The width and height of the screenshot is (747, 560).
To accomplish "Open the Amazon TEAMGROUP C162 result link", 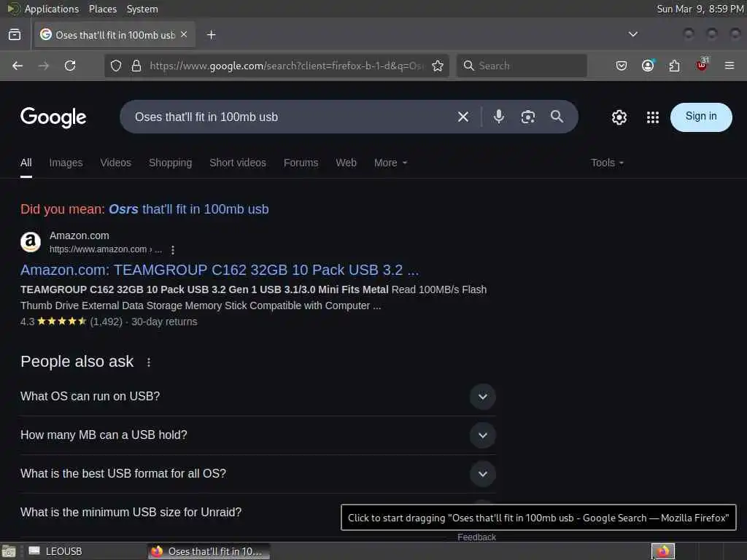I will click(x=220, y=270).
